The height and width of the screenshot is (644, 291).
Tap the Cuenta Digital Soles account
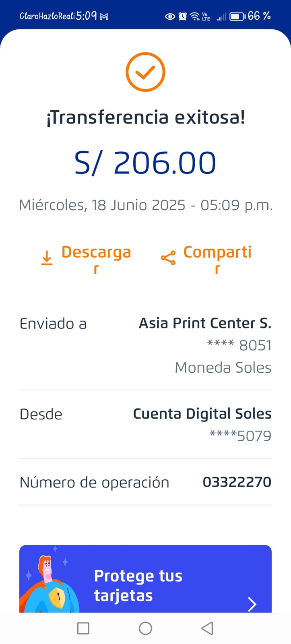coord(202,414)
